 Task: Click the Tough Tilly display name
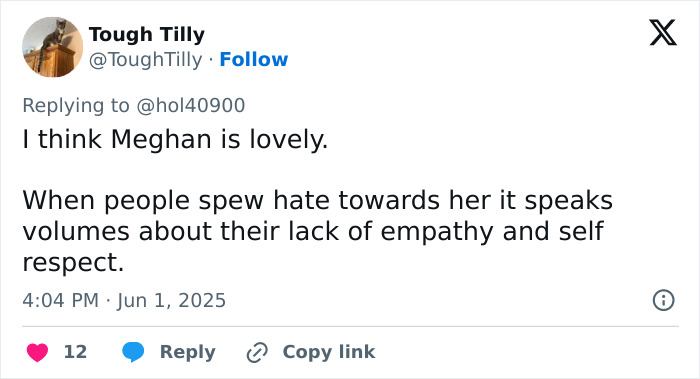(x=147, y=34)
